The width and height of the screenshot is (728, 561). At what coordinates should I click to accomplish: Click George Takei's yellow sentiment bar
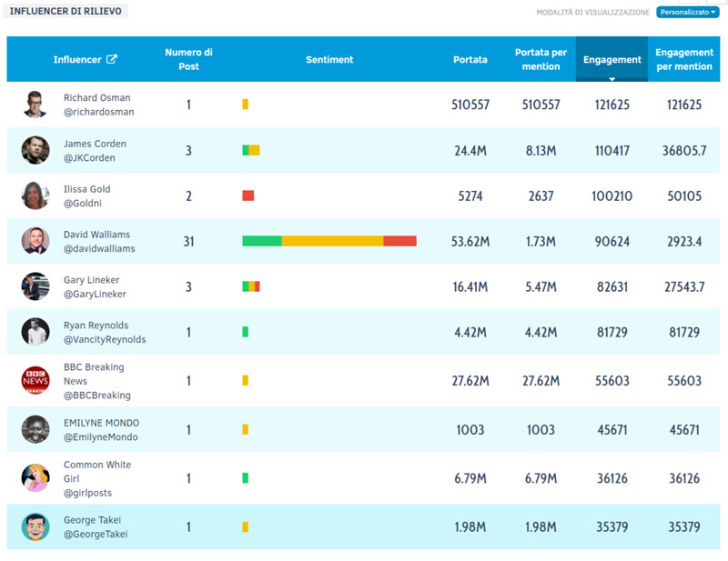coord(245,526)
